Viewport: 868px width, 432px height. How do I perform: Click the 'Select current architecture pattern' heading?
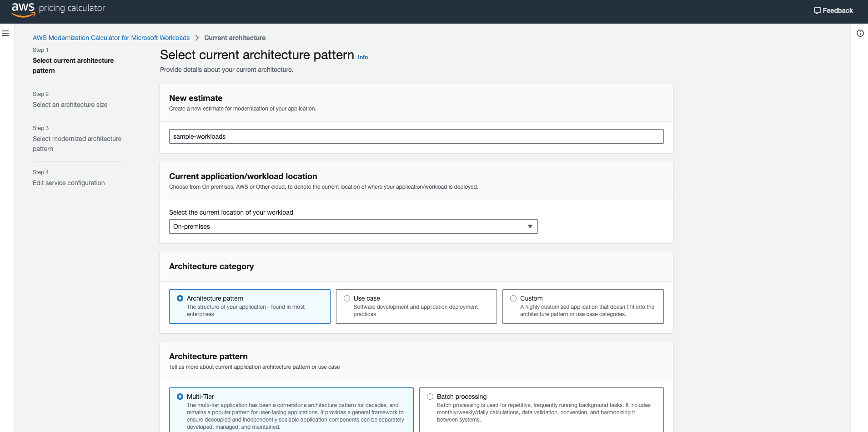[x=257, y=55]
